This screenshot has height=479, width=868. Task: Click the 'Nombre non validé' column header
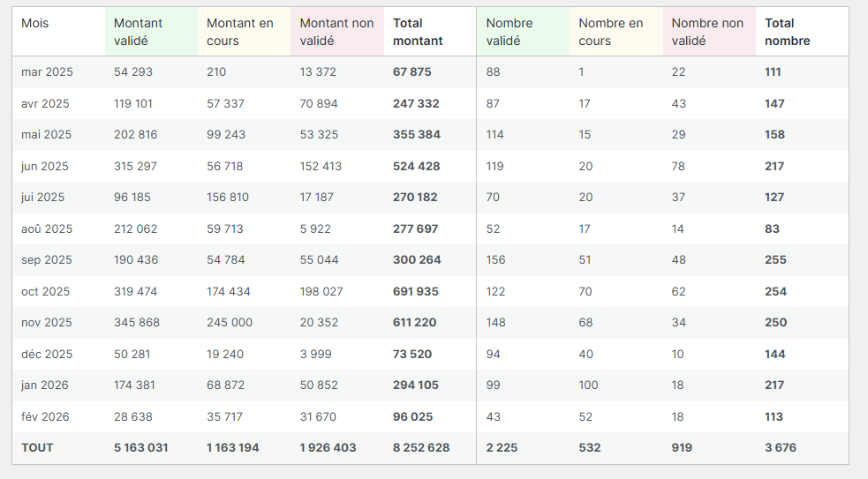(707, 32)
